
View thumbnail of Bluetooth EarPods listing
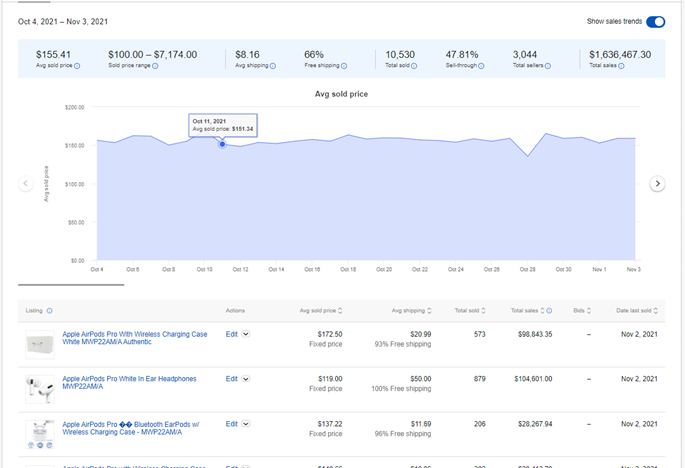(x=40, y=435)
